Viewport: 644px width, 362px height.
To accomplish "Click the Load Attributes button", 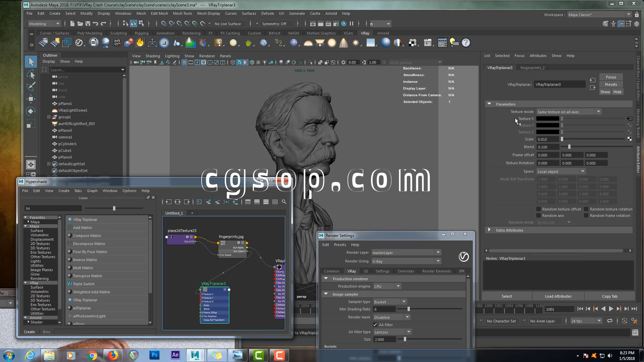I will (x=558, y=296).
